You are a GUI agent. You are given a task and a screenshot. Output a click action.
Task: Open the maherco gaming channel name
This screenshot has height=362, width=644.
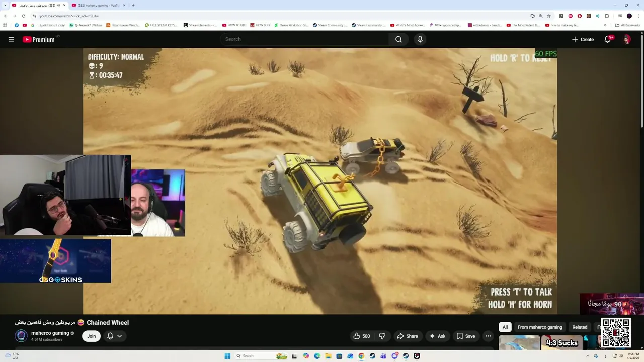[50, 333]
